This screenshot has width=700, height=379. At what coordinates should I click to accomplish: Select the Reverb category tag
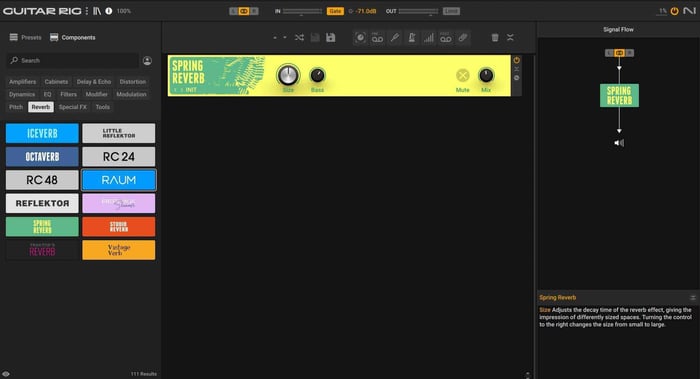41,107
